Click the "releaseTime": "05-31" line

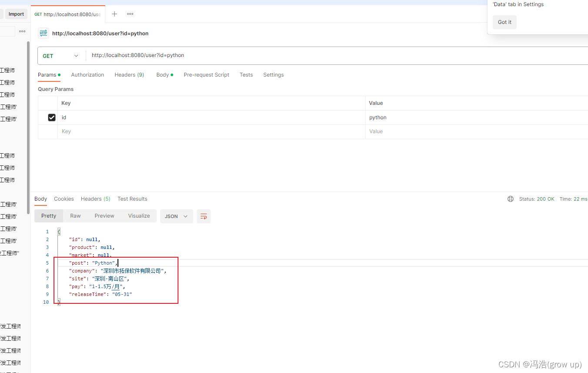(101, 294)
